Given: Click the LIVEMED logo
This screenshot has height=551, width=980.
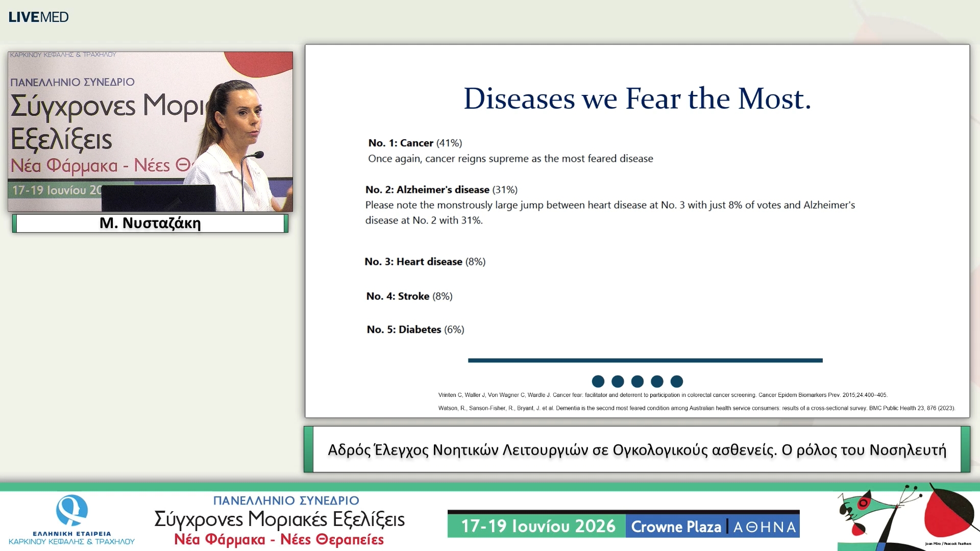Looking at the screenshot, I should click(38, 17).
